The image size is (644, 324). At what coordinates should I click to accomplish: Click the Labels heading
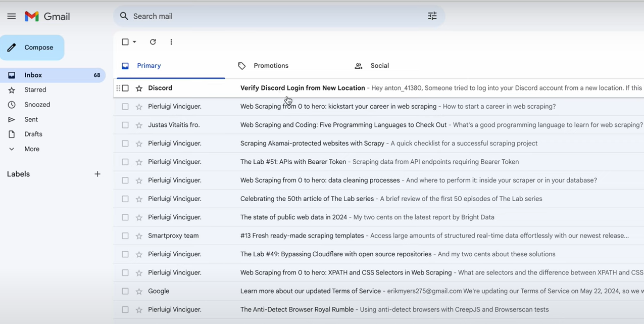pos(18,174)
